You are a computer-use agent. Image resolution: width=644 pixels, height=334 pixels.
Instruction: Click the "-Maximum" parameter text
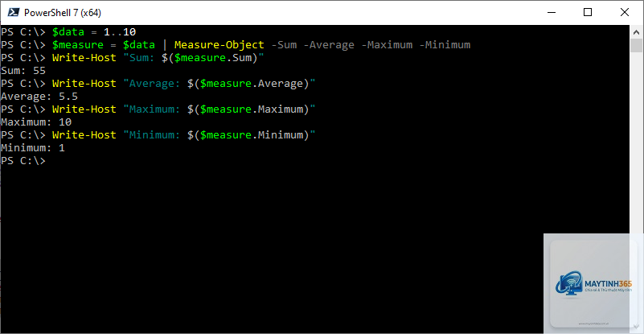tap(387, 44)
